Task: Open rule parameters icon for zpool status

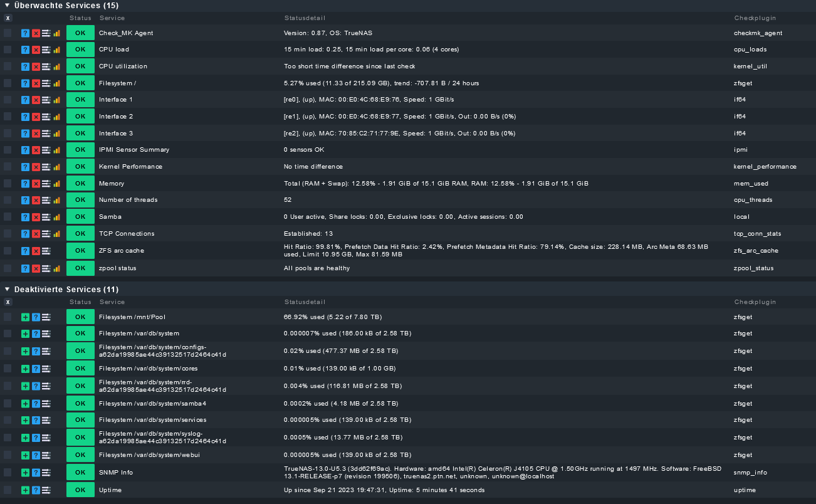Action: (x=46, y=268)
